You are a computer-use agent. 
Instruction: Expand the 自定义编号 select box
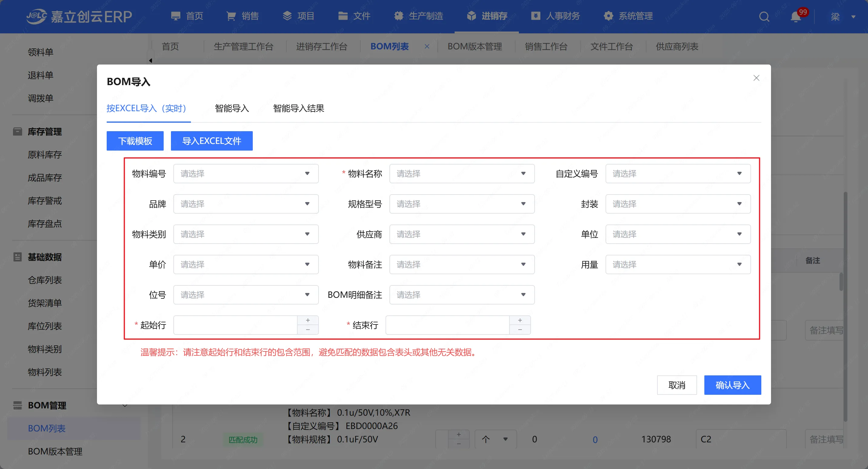point(678,174)
